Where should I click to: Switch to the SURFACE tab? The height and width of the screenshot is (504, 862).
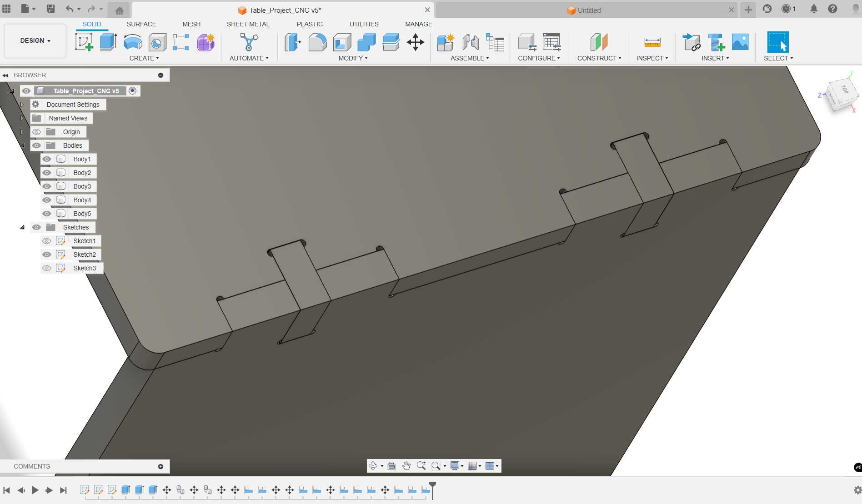pos(141,24)
